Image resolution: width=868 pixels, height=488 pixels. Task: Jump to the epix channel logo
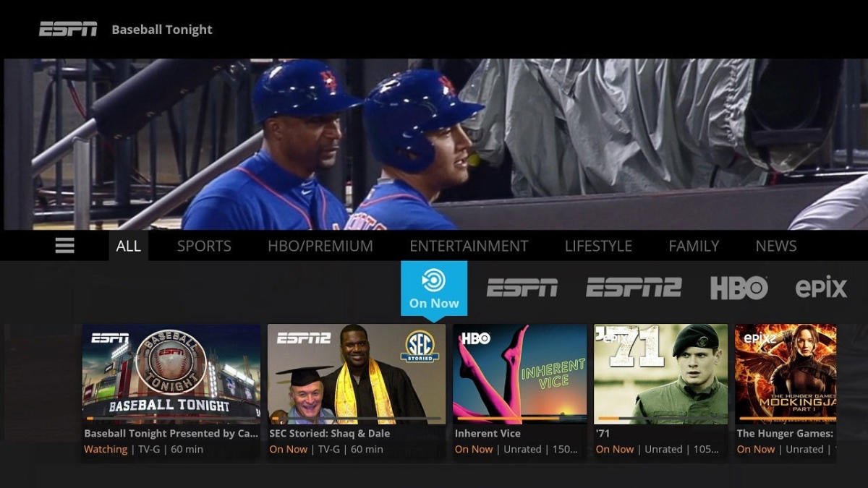(821, 288)
